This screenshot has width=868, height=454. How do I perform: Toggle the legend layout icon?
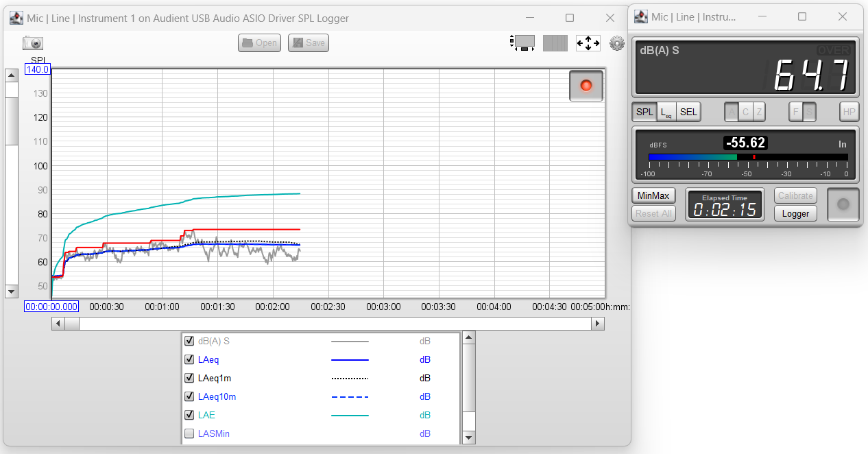pyautogui.click(x=523, y=43)
